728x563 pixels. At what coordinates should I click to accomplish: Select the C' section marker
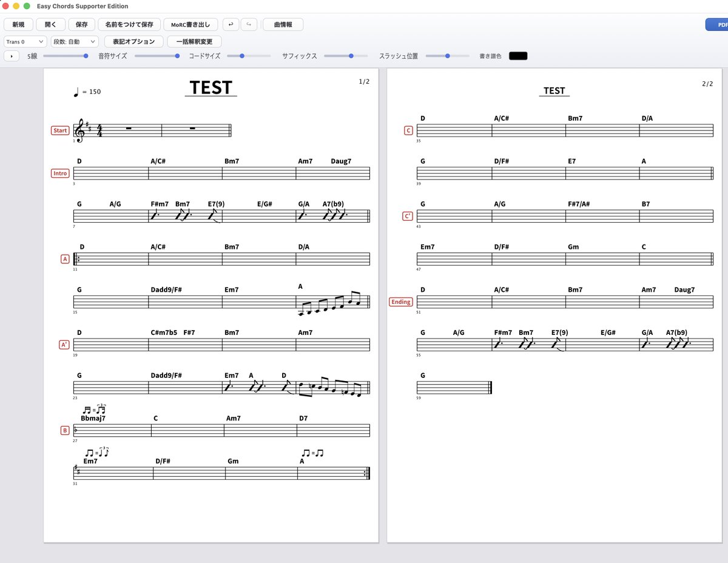[x=408, y=216]
